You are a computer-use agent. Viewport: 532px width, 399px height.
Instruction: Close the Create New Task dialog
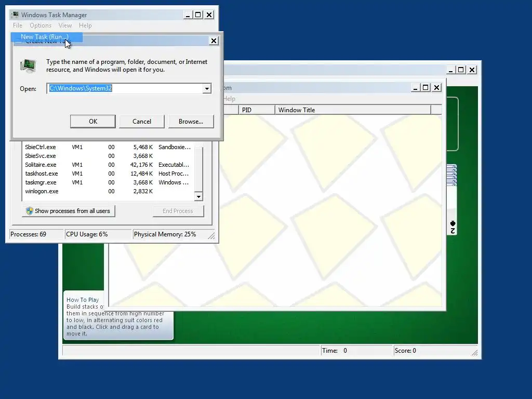[214, 41]
